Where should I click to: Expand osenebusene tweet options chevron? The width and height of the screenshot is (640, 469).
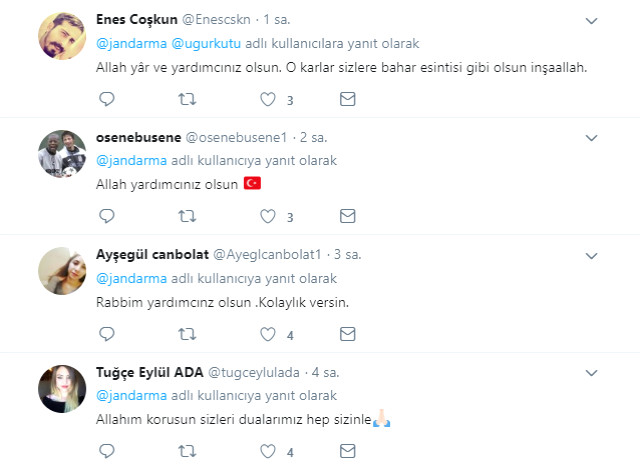point(591,138)
